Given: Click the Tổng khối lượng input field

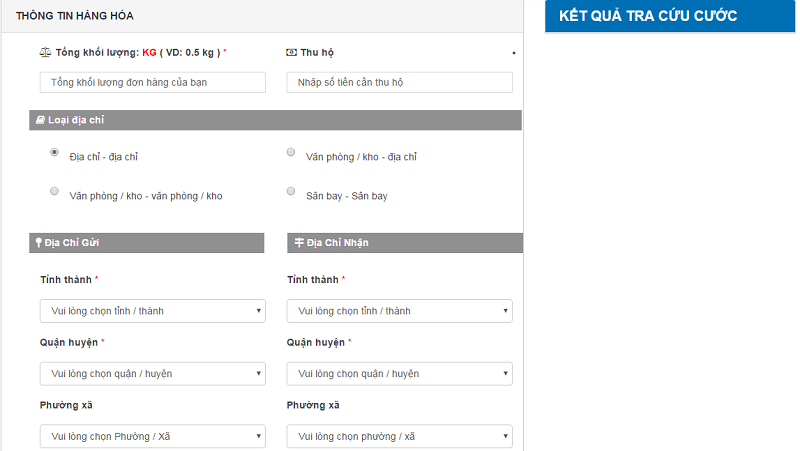Looking at the screenshot, I should (152, 82).
